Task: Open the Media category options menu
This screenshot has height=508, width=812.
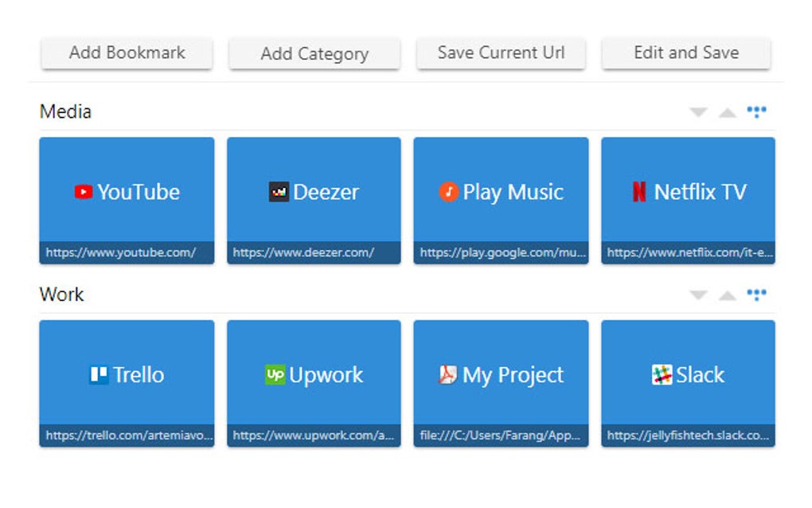Action: click(756, 111)
